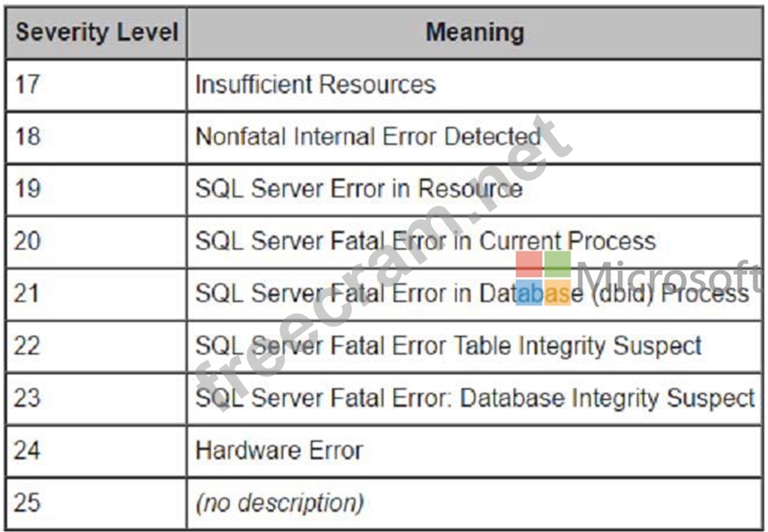This screenshot has height=532, width=768.
Task: Select Table Integrity Suspect row text
Action: (448, 346)
